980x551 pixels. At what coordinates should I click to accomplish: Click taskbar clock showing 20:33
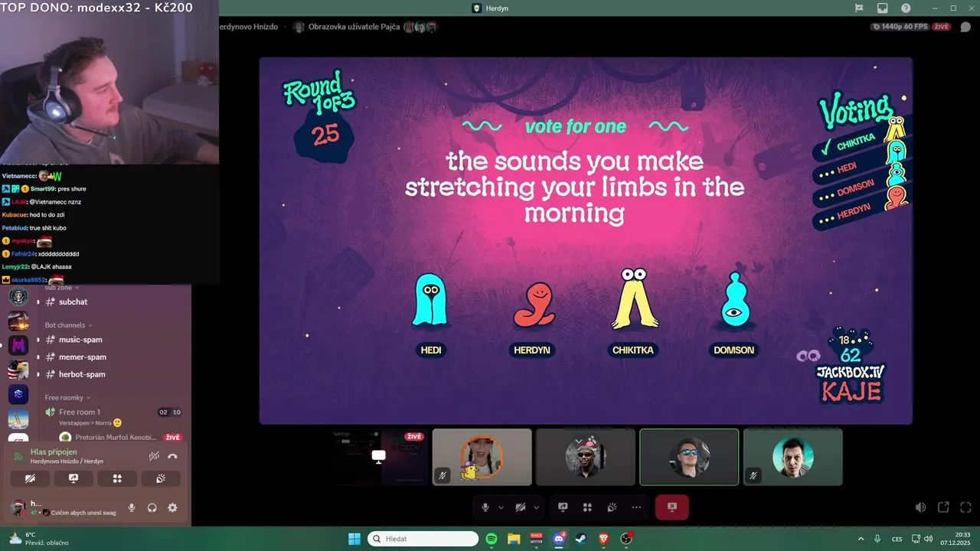[x=955, y=539]
